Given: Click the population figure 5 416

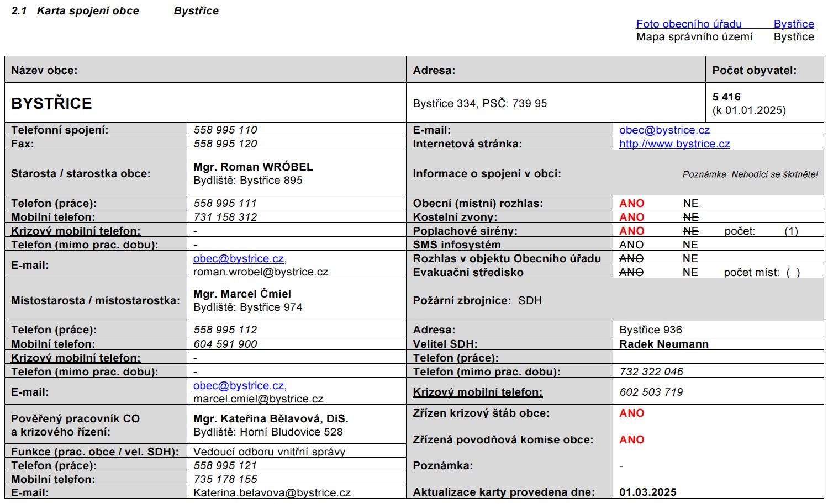Looking at the screenshot, I should point(726,97).
